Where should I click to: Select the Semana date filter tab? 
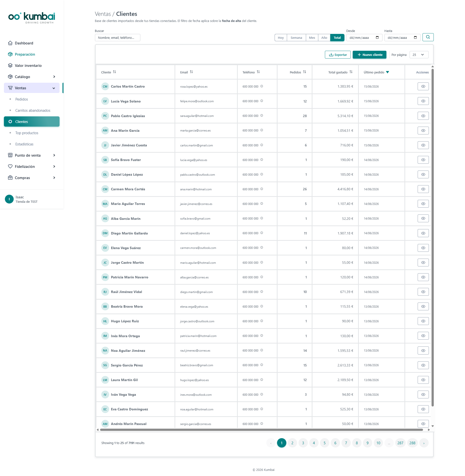pyautogui.click(x=296, y=38)
